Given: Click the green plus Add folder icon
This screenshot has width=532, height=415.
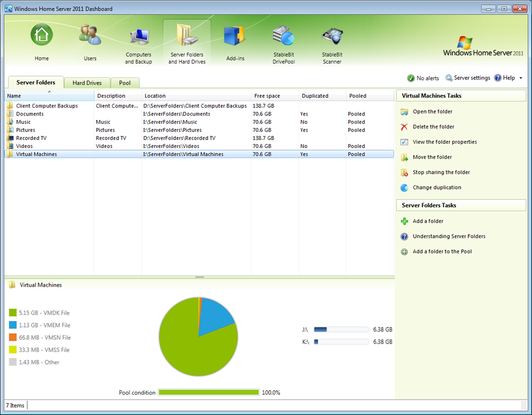Looking at the screenshot, I should click(x=404, y=222).
